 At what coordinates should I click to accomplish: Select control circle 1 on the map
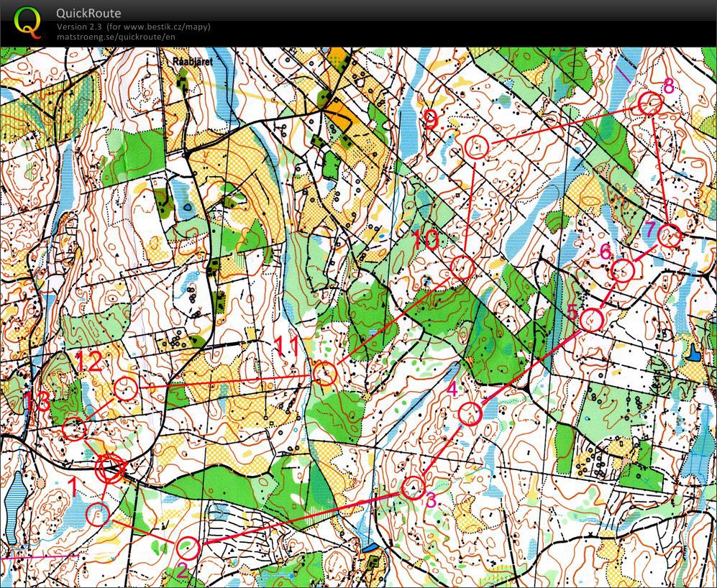point(97,514)
